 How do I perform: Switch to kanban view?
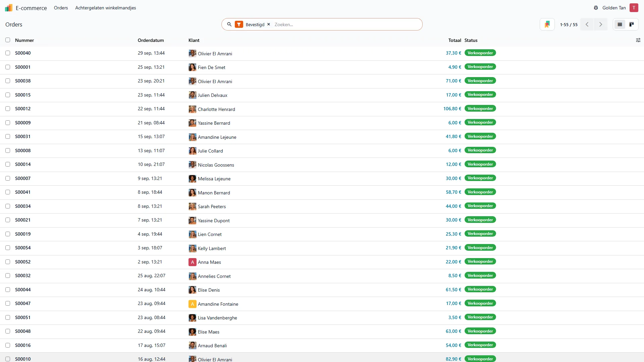[632, 24]
